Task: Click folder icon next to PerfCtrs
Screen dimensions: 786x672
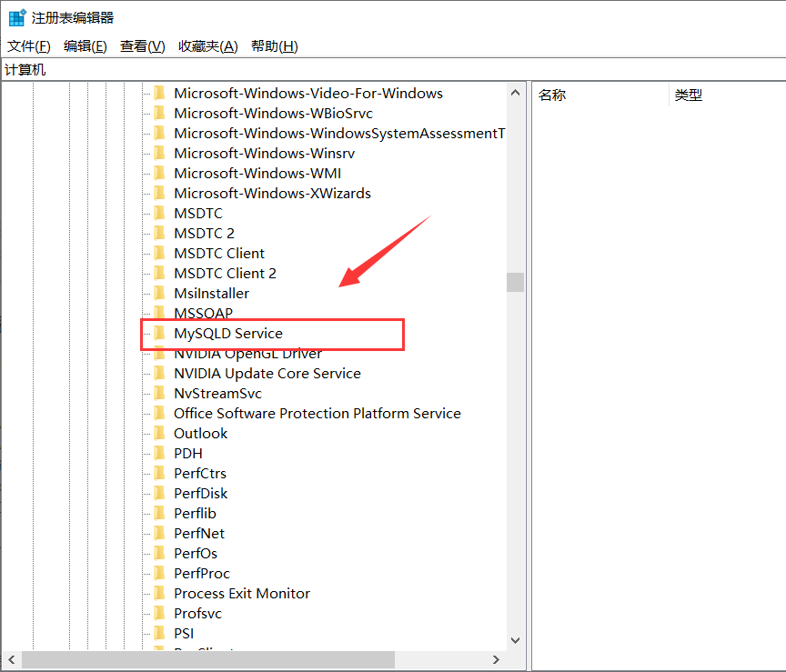Action: [x=159, y=474]
